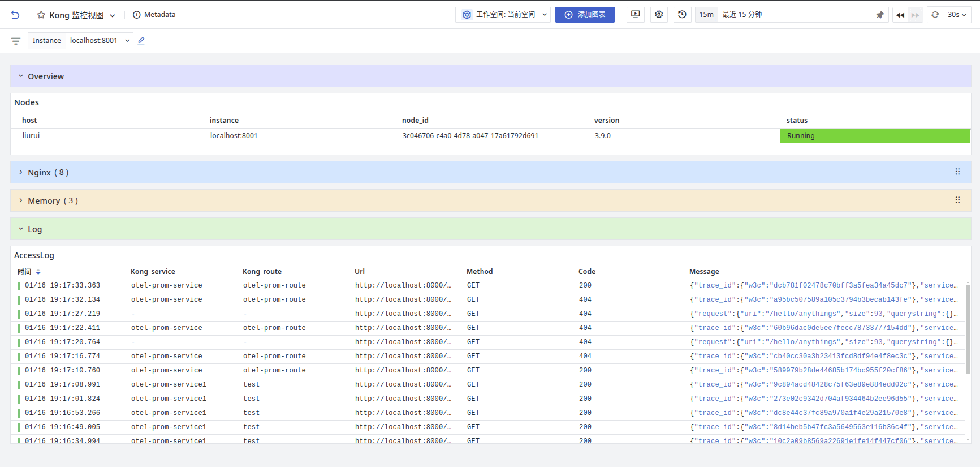Screen dimensions: 980x467
Task: Open the Instance localhost:8001 dropdown
Action: [100, 41]
